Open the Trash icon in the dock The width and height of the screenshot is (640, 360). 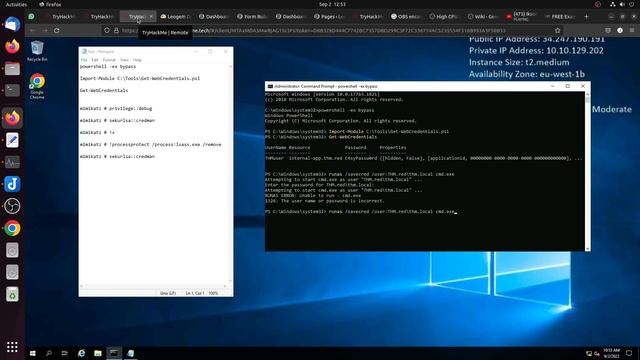pyautogui.click(x=12, y=294)
